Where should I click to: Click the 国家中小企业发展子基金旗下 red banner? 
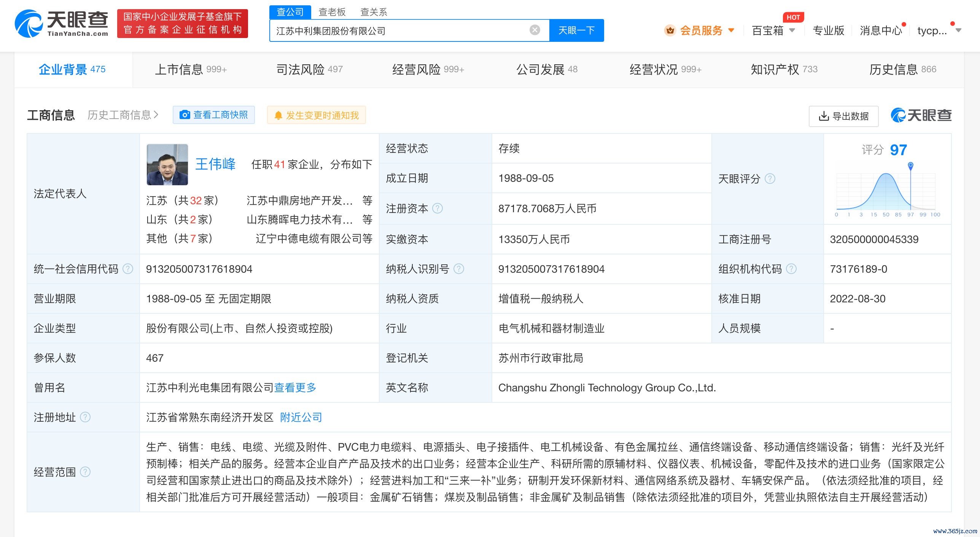pos(183,24)
